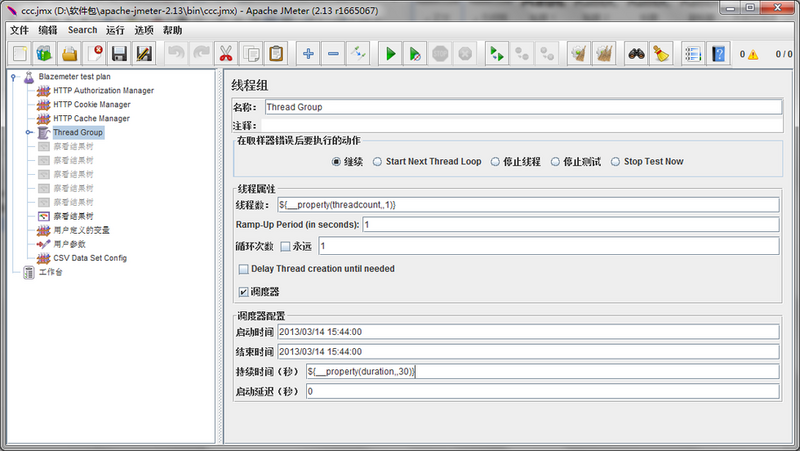This screenshot has width=800, height=451.
Task: Click the Ramp-Up Period input field
Action: [x=571, y=224]
